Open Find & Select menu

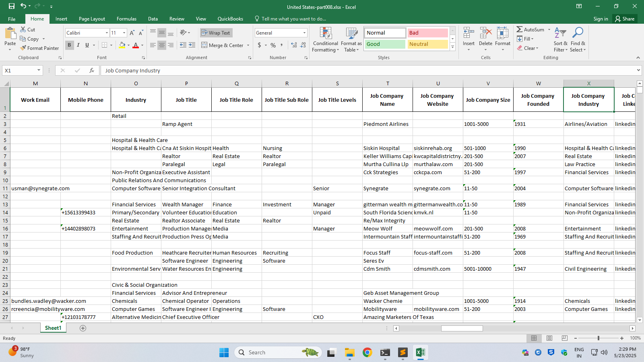[578, 39]
